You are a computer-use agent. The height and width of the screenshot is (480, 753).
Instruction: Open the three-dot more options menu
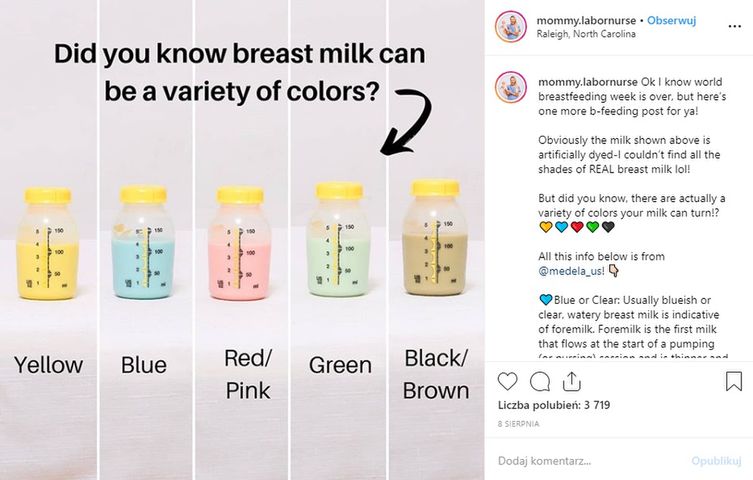coord(734,26)
